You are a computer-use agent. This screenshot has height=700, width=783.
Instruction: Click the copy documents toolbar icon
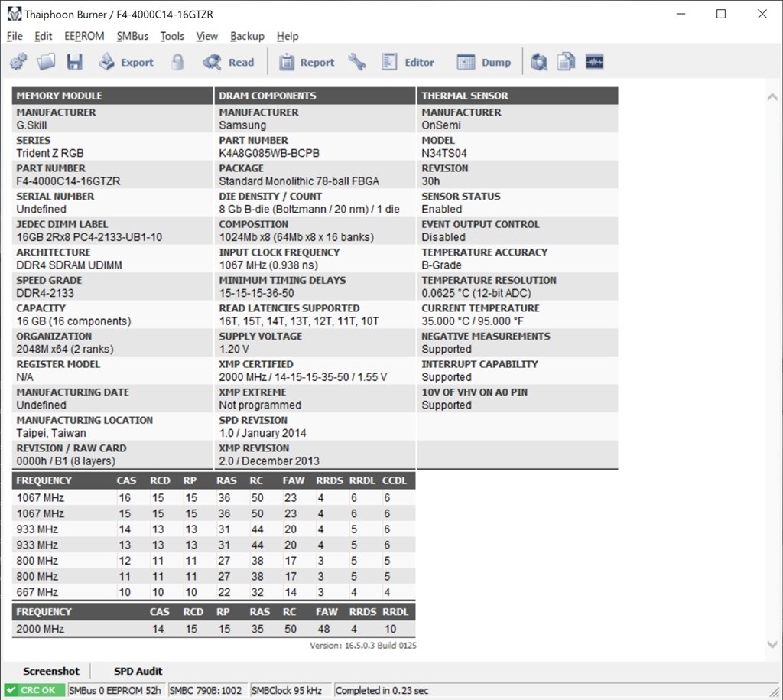pyautogui.click(x=567, y=62)
